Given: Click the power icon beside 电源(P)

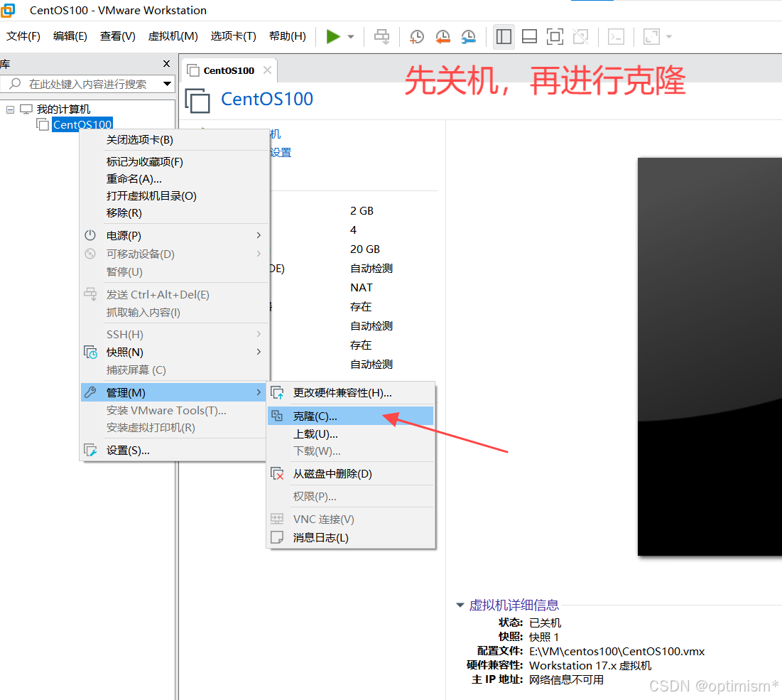Looking at the screenshot, I should [x=90, y=235].
